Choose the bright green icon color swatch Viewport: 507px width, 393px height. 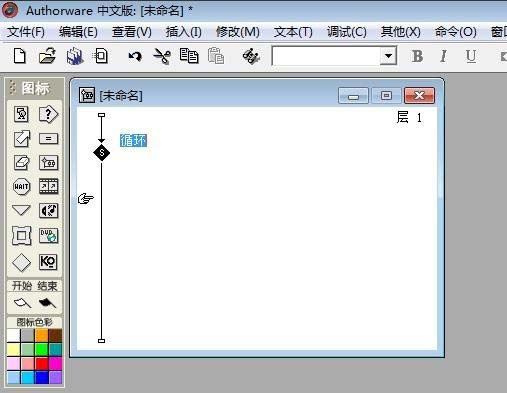[42, 350]
